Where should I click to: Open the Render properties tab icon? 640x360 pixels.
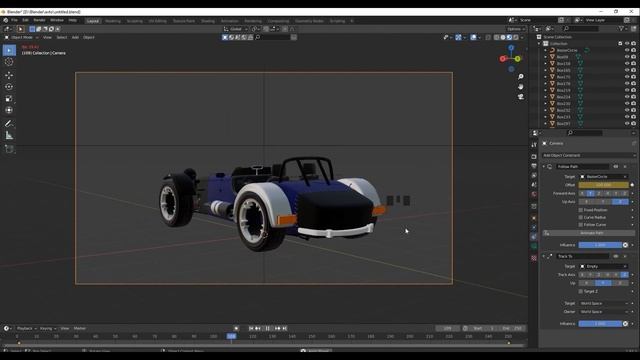[x=534, y=156]
